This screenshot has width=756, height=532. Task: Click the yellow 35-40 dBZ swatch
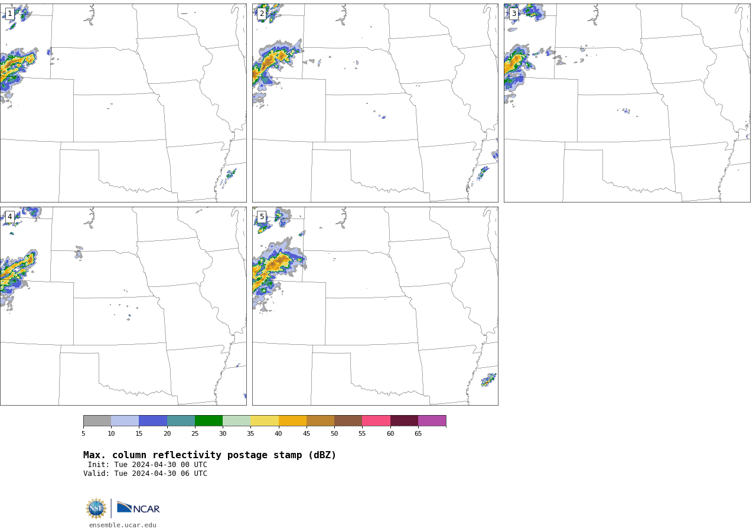(x=265, y=421)
